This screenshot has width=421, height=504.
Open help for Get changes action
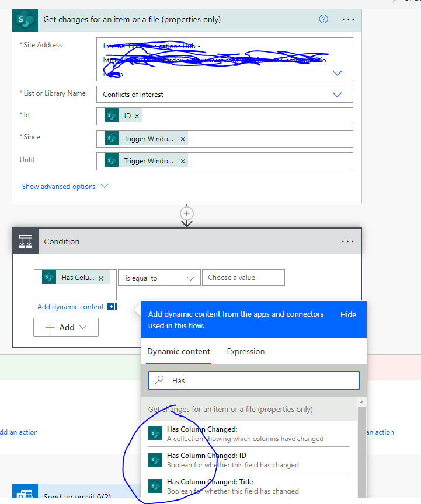[323, 19]
